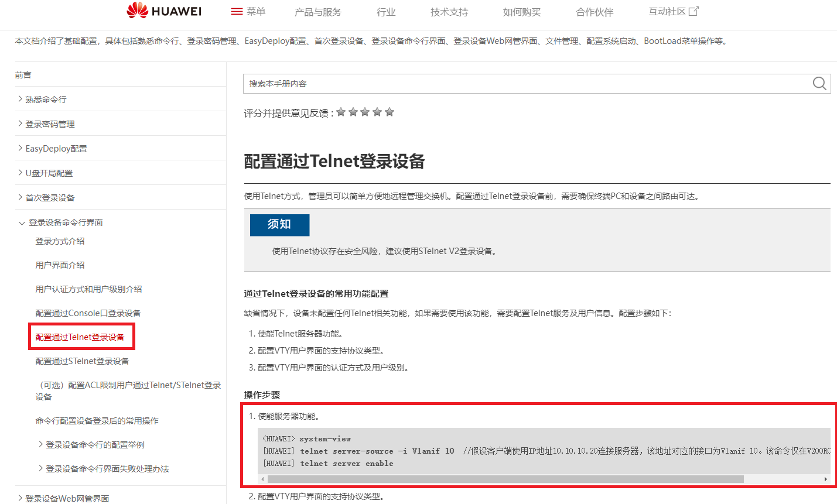This screenshot has width=837, height=504.
Task: Rate the document one star
Action: [x=341, y=112]
